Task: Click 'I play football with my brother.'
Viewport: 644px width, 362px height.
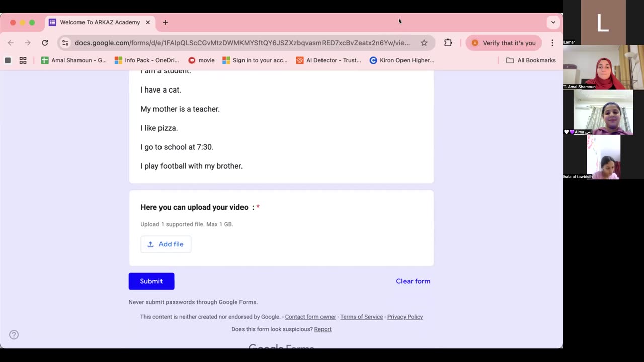Action: 192,166
